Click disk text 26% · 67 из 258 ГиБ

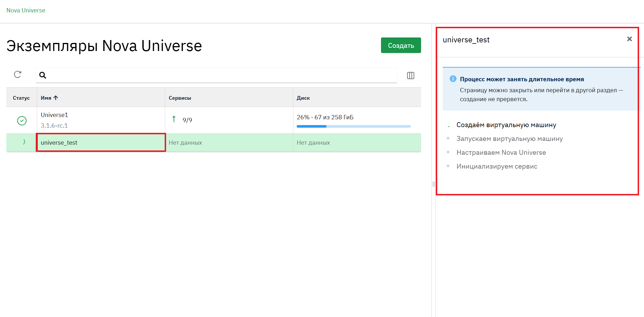click(x=325, y=117)
